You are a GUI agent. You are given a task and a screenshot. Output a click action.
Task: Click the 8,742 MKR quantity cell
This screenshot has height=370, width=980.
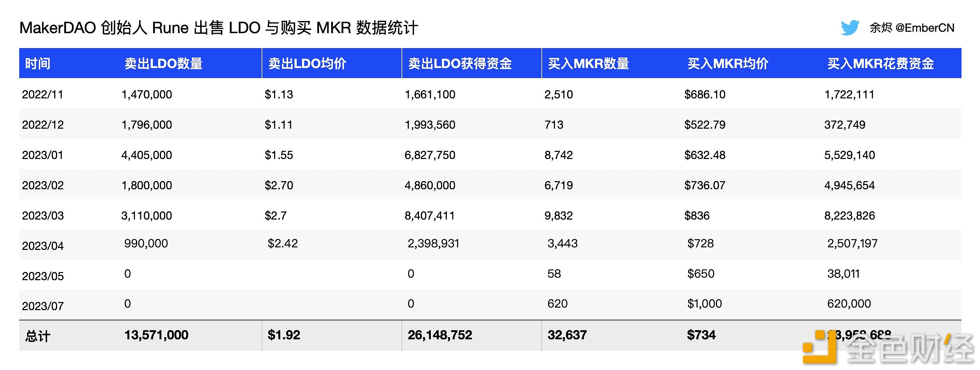tap(559, 155)
